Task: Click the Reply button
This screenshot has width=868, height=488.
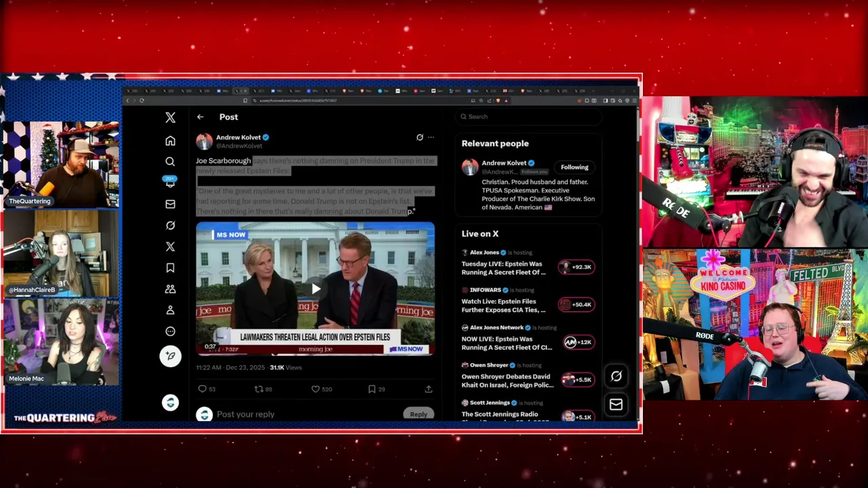Action: (418, 414)
